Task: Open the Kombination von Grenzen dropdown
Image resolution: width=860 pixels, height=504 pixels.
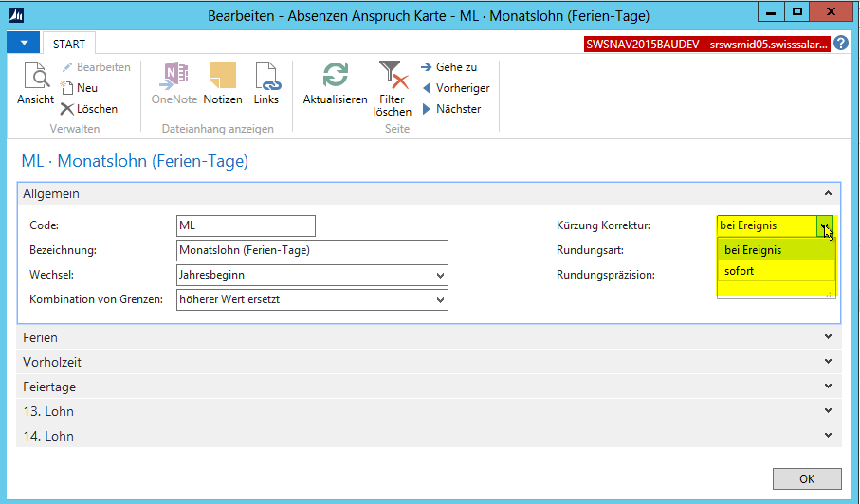Action: 439,300
